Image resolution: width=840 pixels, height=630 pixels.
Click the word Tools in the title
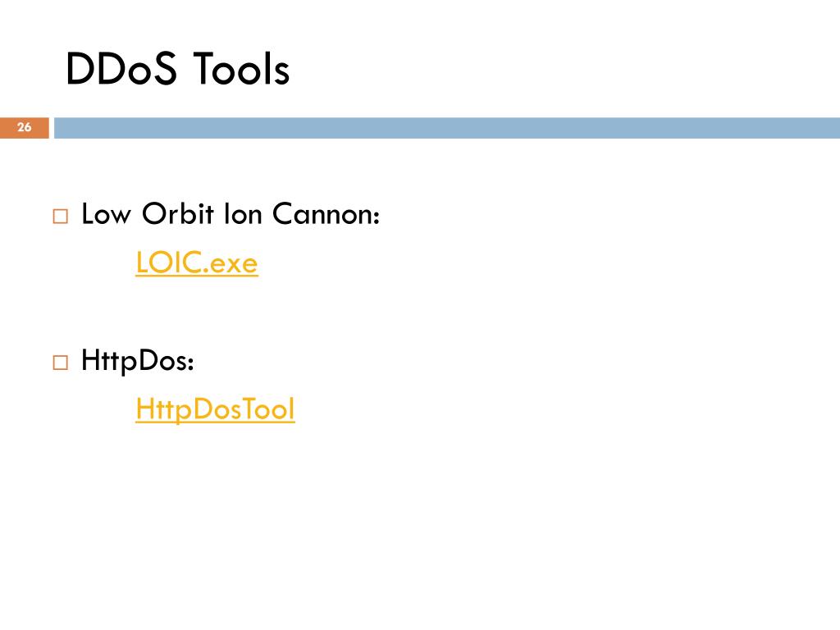(241, 69)
